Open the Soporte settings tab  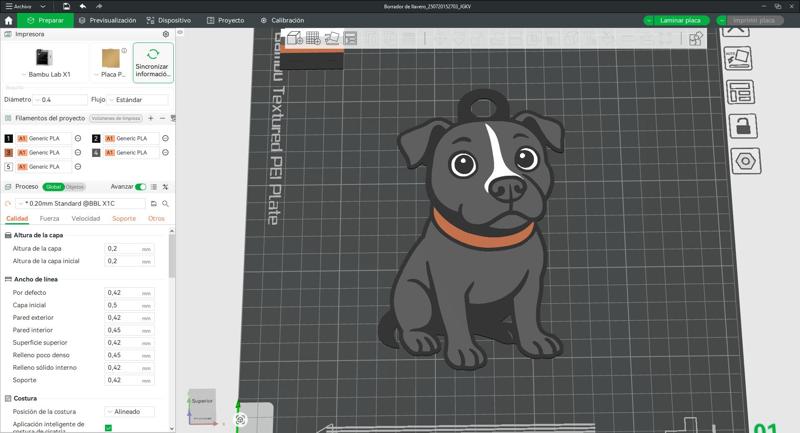pos(124,219)
